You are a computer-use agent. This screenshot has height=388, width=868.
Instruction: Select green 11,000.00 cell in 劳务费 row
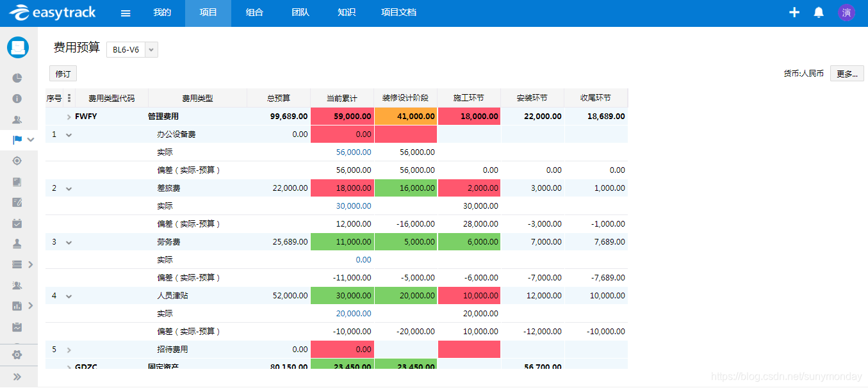coord(342,242)
